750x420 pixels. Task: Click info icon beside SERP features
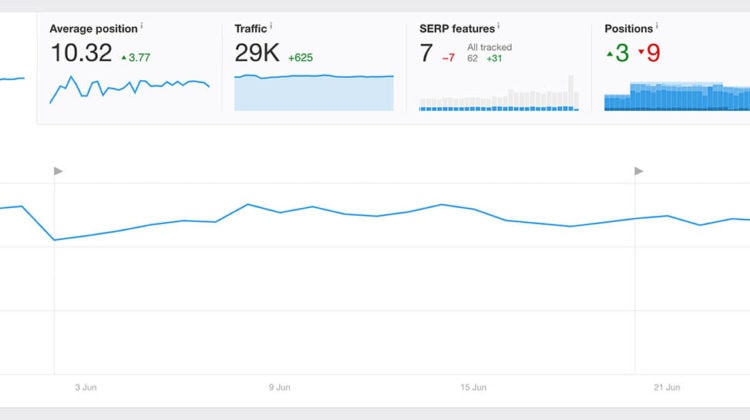[x=498, y=25]
